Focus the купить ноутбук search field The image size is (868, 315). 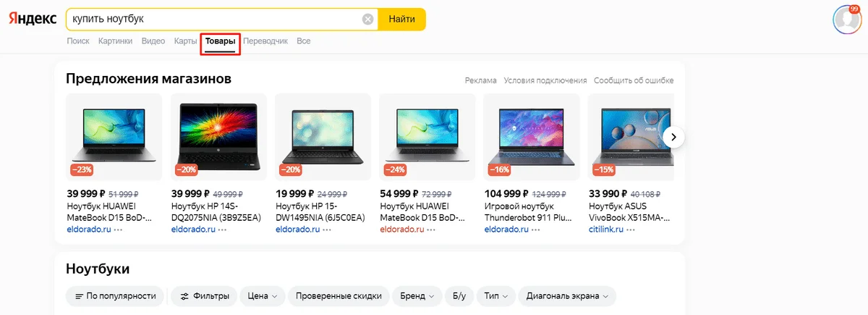pyautogui.click(x=215, y=20)
